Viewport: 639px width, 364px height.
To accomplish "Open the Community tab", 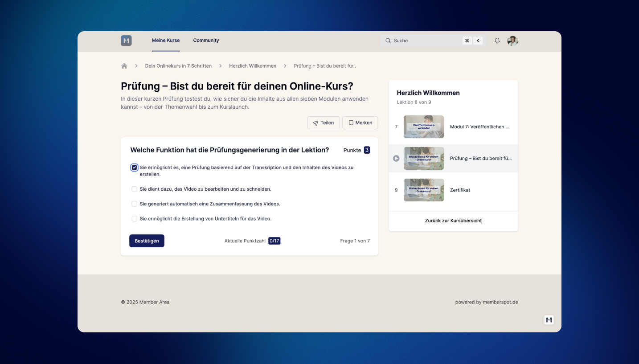I will [x=206, y=41].
